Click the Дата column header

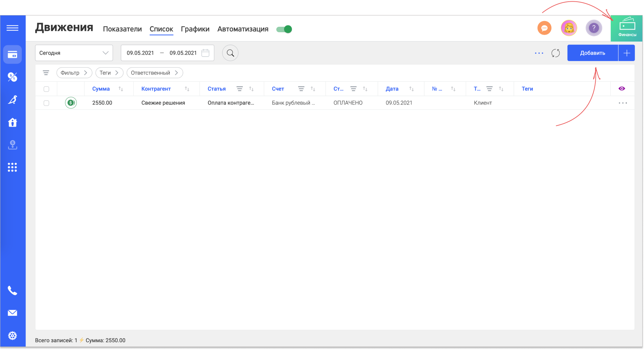point(392,89)
